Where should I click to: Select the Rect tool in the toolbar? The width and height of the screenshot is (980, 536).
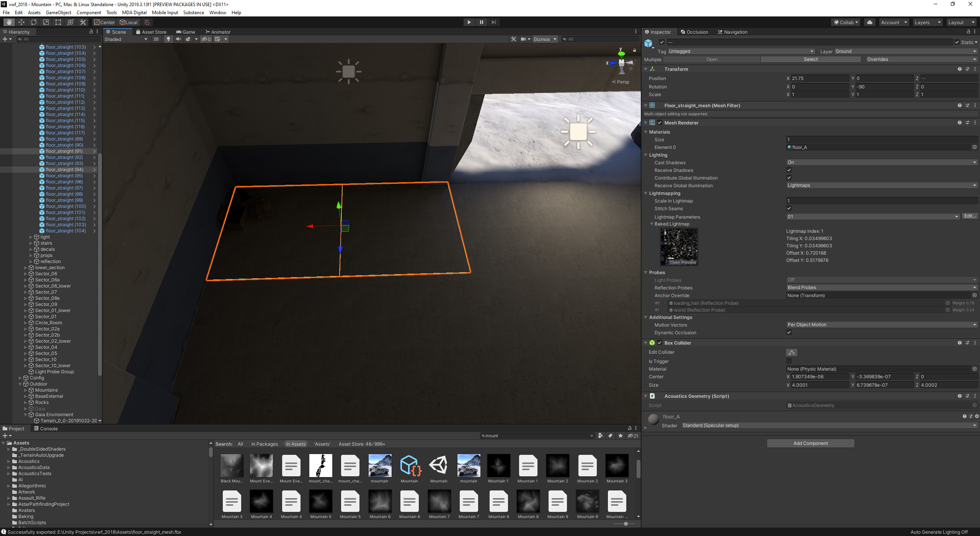pyautogui.click(x=58, y=22)
